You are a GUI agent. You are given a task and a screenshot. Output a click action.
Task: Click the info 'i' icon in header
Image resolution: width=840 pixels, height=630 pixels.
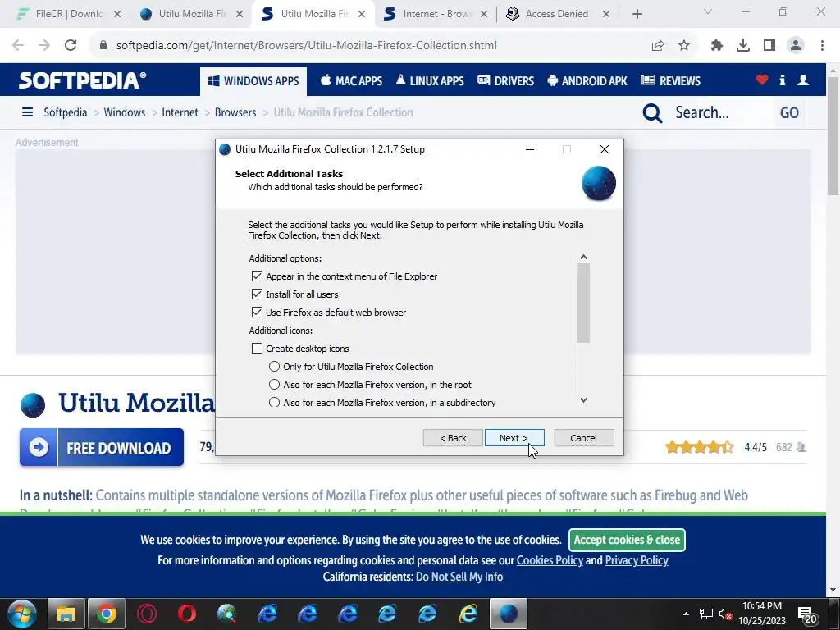[782, 80]
